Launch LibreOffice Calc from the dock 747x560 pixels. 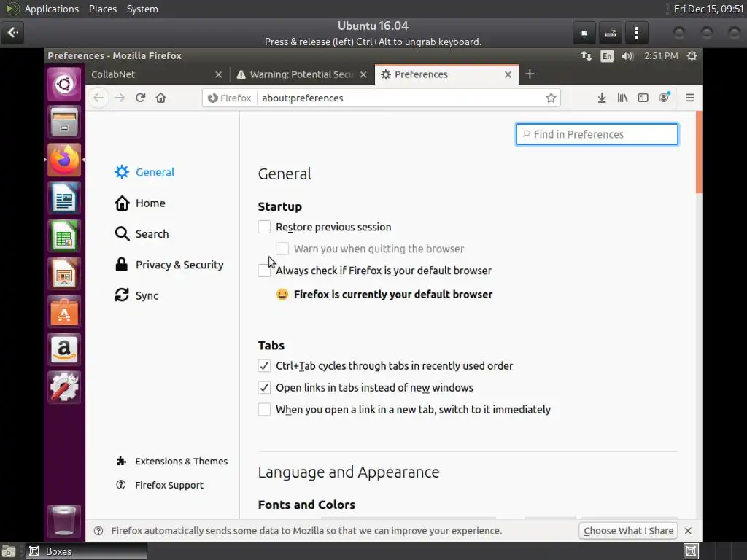pos(64,236)
